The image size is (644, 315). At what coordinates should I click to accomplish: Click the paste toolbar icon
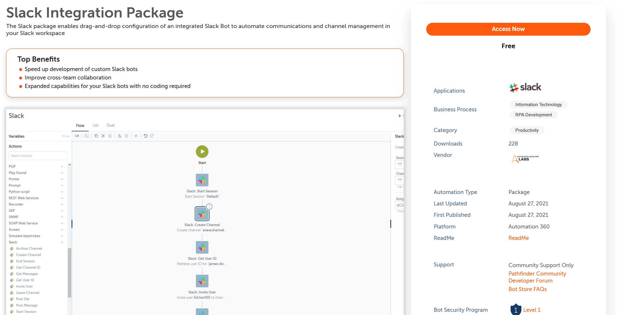[110, 136]
